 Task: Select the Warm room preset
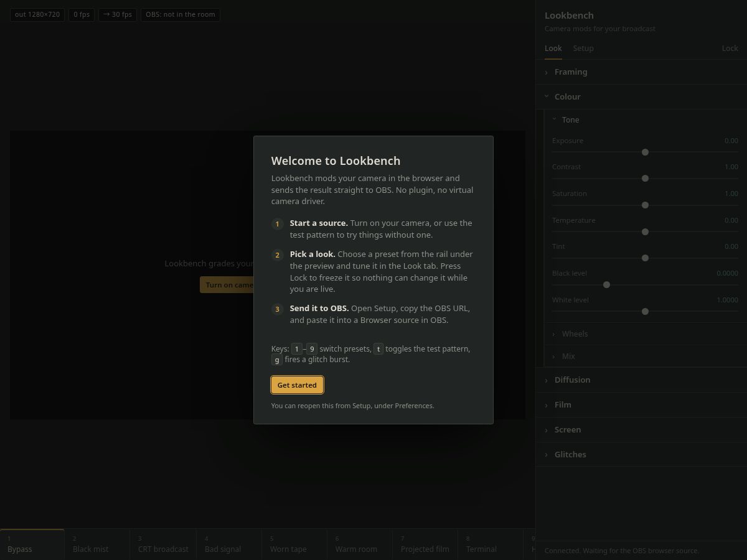[x=360, y=544]
